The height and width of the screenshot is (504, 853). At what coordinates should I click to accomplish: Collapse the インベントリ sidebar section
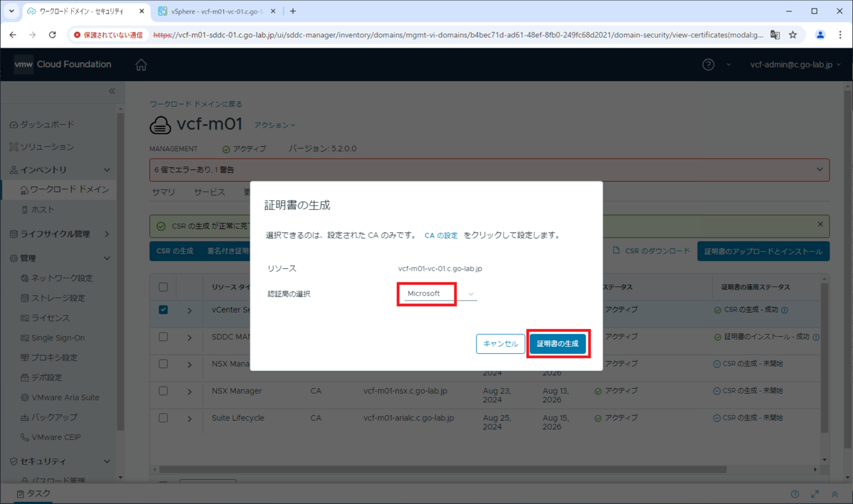pyautogui.click(x=107, y=170)
